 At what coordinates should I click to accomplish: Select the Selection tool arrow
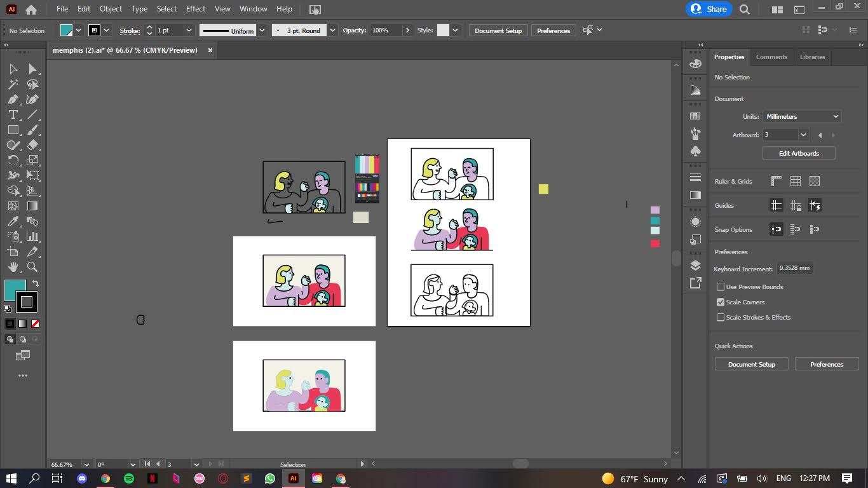(13, 69)
